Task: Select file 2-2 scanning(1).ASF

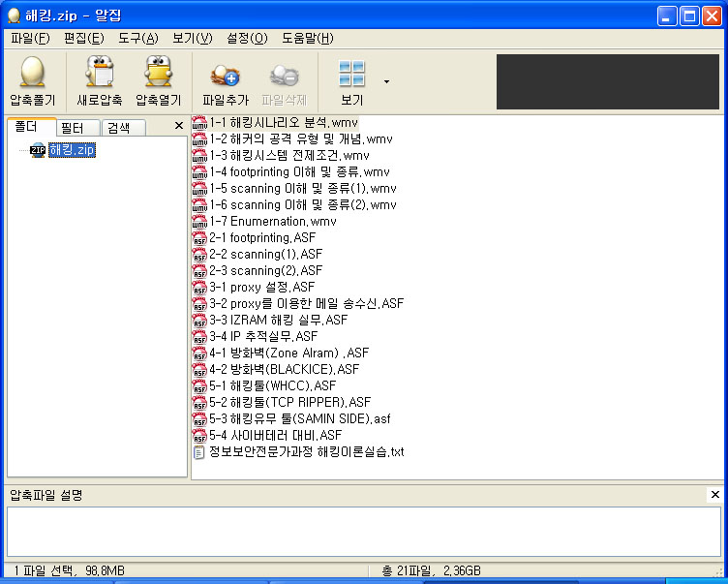Action: (266, 254)
